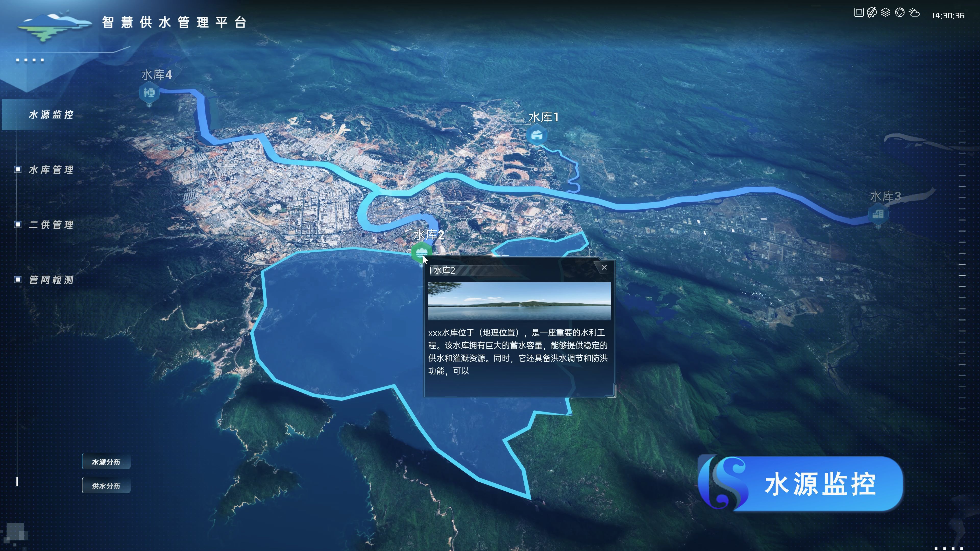980x551 pixels.
Task: Click the square bullet beside 二供管理
Action: pos(18,225)
